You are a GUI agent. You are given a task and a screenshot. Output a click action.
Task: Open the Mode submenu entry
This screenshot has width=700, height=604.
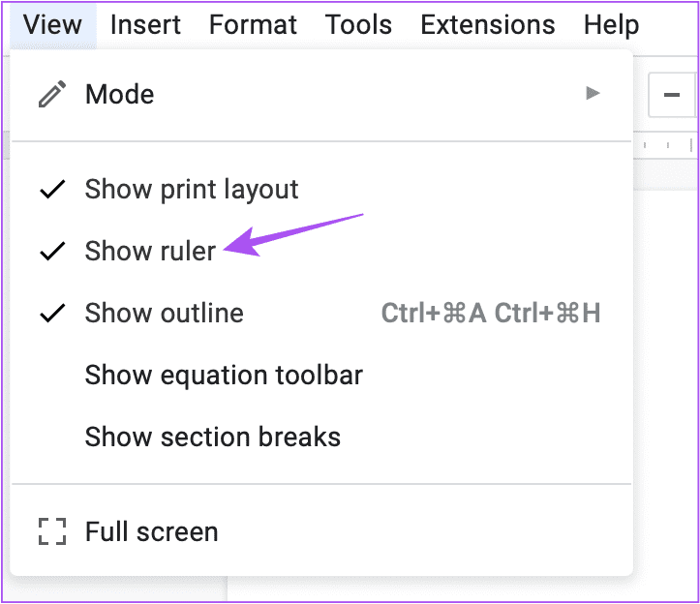(321, 94)
